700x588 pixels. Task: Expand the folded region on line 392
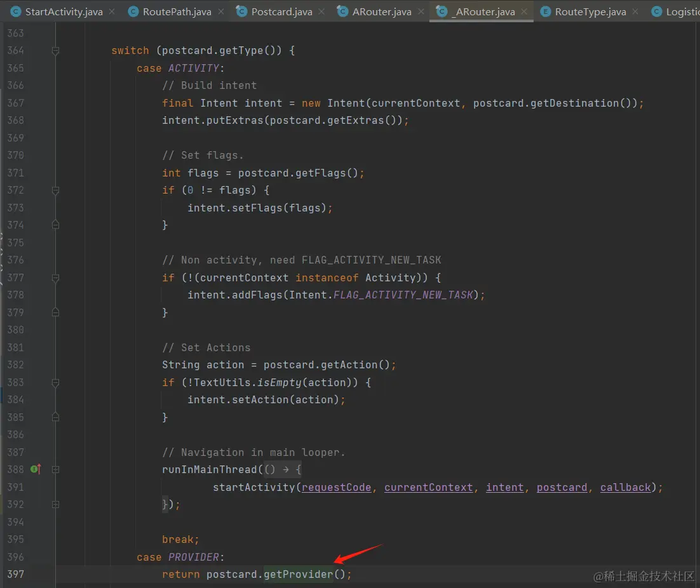pyautogui.click(x=55, y=505)
